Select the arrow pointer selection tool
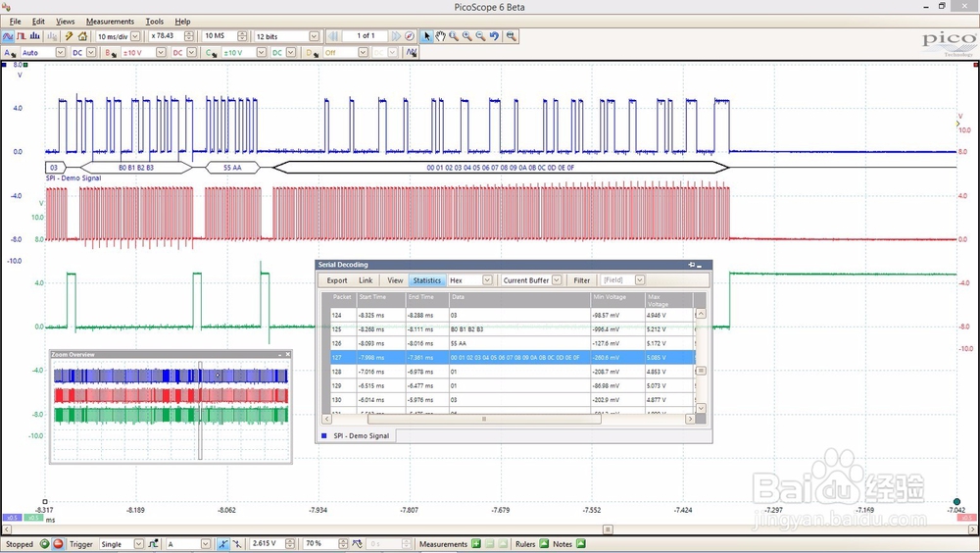Viewport: 980px width, 553px height. pos(427,36)
